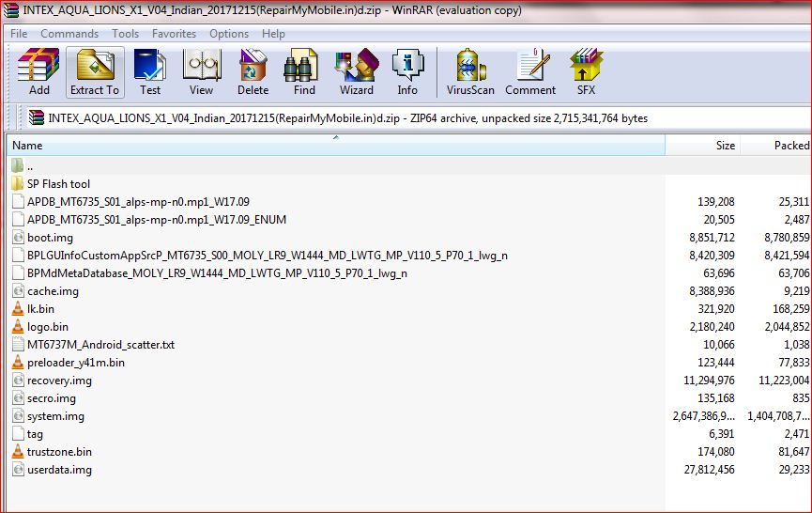Select the cache.img file name

pos(53,291)
